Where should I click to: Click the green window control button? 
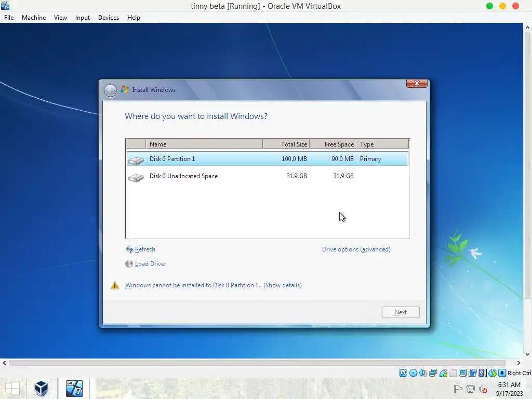489,6
